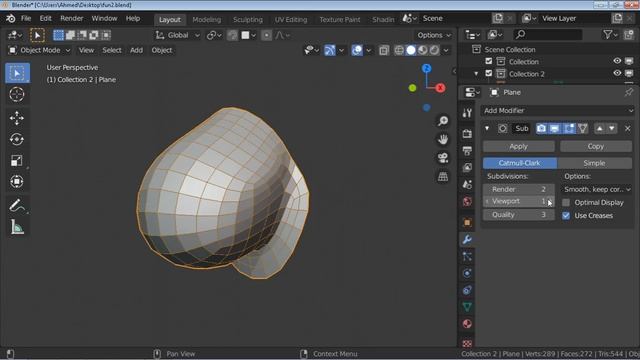Open the Modifiers wrench tab

point(467,239)
